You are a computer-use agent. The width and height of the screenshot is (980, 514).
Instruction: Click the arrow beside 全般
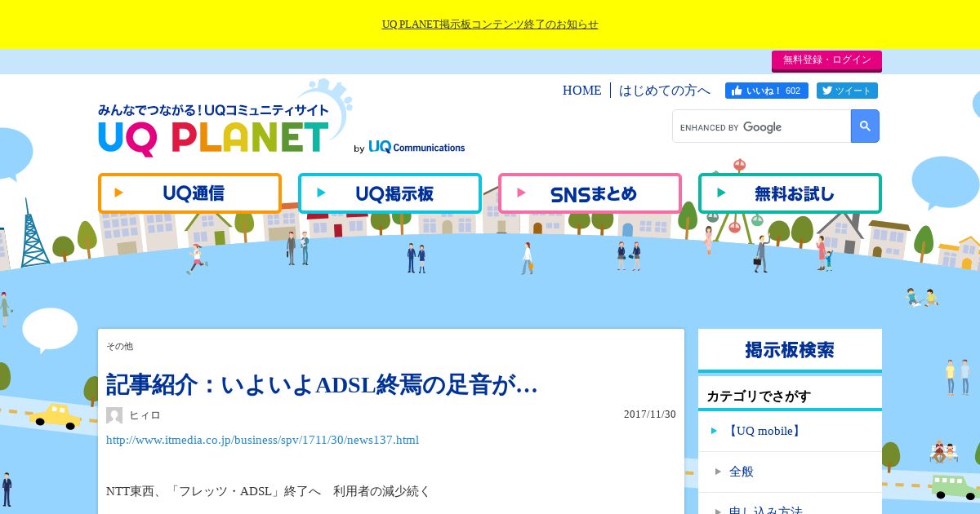point(718,472)
